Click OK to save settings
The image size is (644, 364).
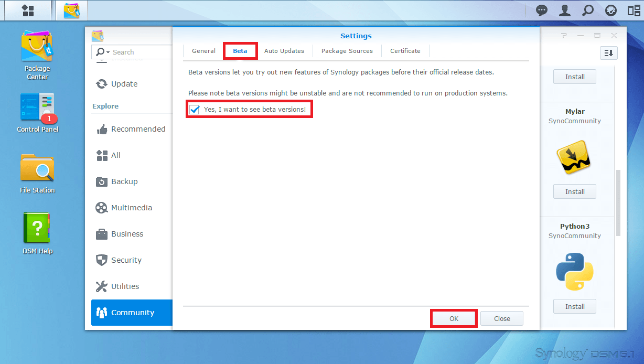[x=454, y=318]
